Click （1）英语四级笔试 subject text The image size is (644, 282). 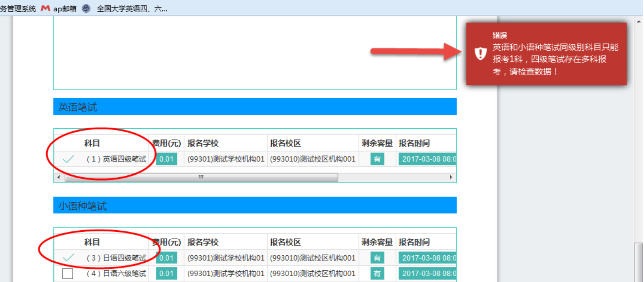tap(116, 159)
